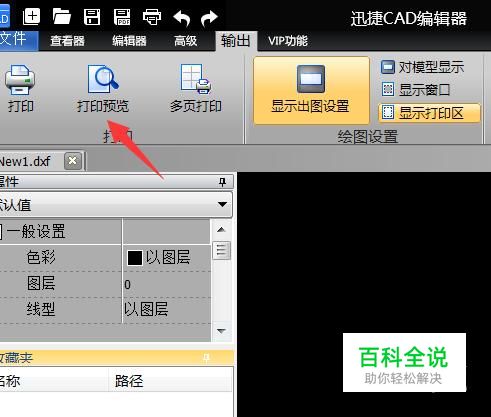Close the New1.dxf document tab
Viewport: 491px width, 417px height.
point(72,161)
